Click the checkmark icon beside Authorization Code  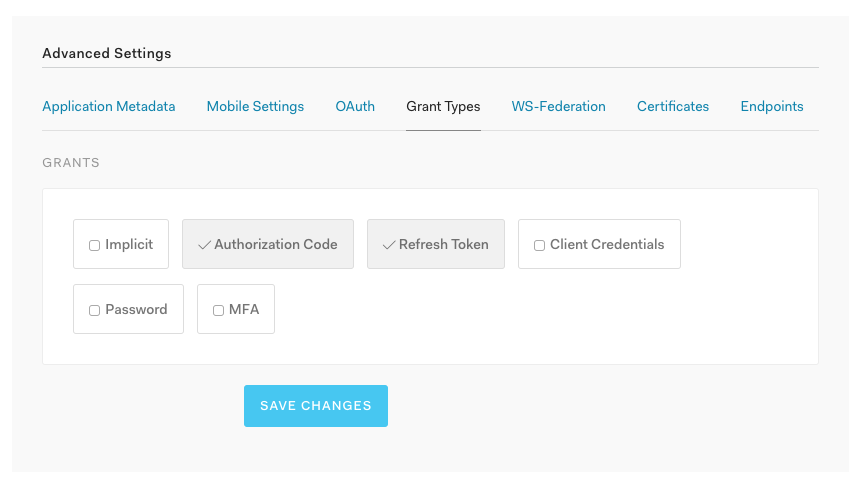click(x=205, y=245)
